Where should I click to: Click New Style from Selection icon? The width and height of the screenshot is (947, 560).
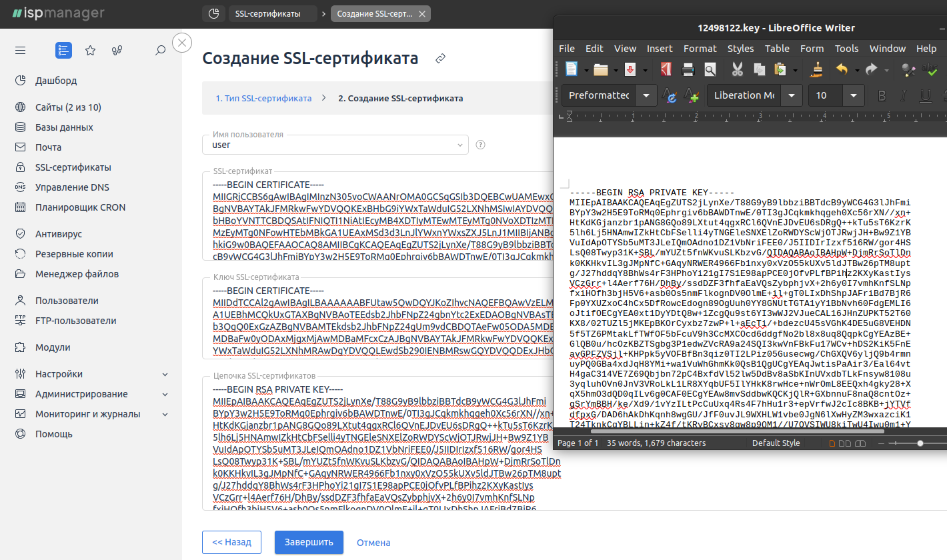691,96
